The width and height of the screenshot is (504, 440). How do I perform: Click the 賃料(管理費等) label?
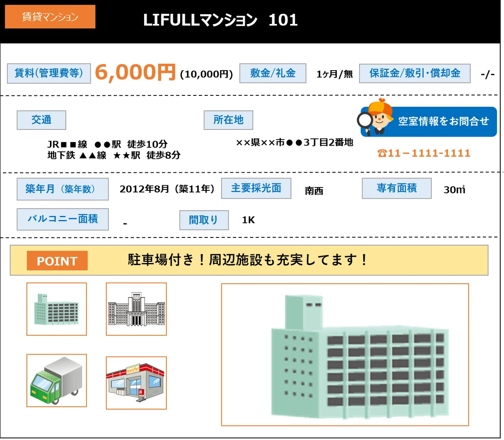click(x=49, y=73)
